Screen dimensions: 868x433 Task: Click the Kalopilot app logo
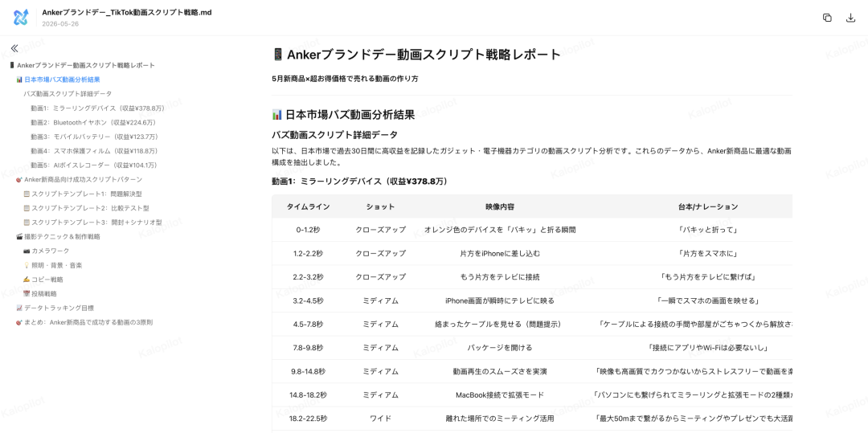pos(20,18)
